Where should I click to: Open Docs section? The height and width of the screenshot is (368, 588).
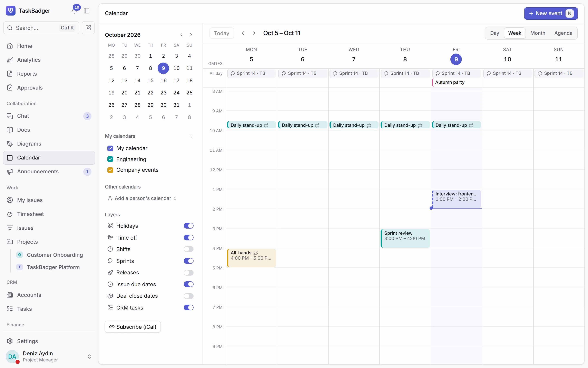(49, 130)
